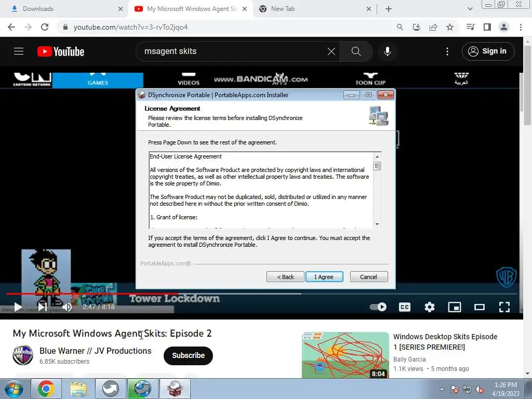Image resolution: width=532 pixels, height=399 pixels.
Task: Open YouTube settings three-dot menu
Action: coord(447,51)
